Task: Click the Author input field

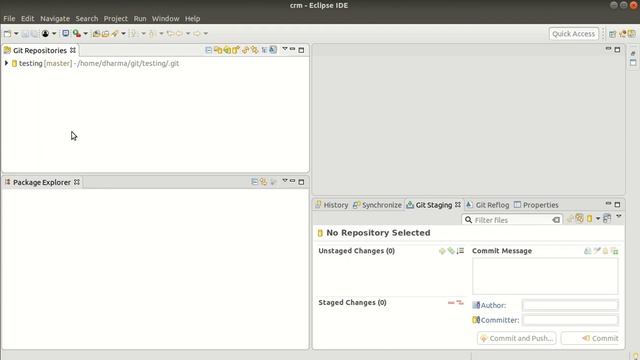Action: [x=570, y=305]
